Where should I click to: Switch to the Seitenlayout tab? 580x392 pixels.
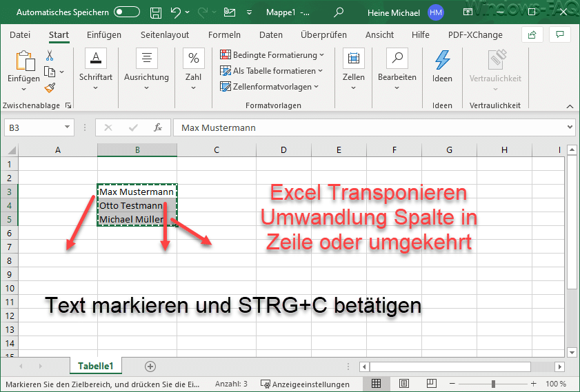(165, 34)
